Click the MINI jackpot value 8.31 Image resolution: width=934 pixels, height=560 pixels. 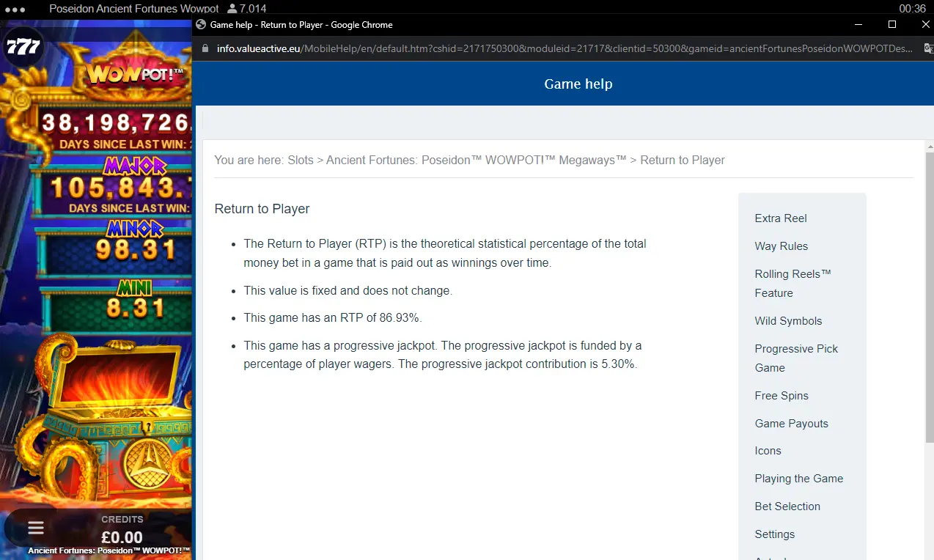point(136,308)
